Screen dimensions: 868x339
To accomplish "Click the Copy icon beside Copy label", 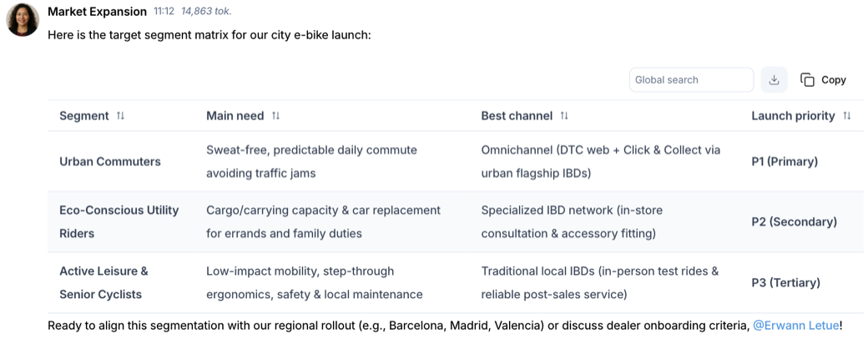I will (807, 80).
